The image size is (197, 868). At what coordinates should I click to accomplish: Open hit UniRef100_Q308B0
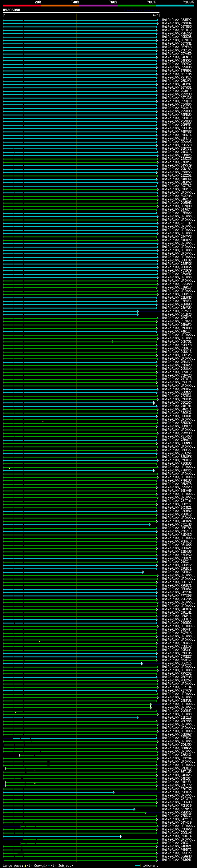point(177,104)
